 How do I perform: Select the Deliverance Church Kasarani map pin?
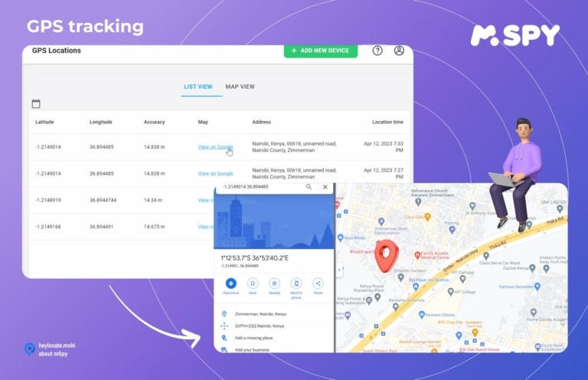[x=418, y=201]
